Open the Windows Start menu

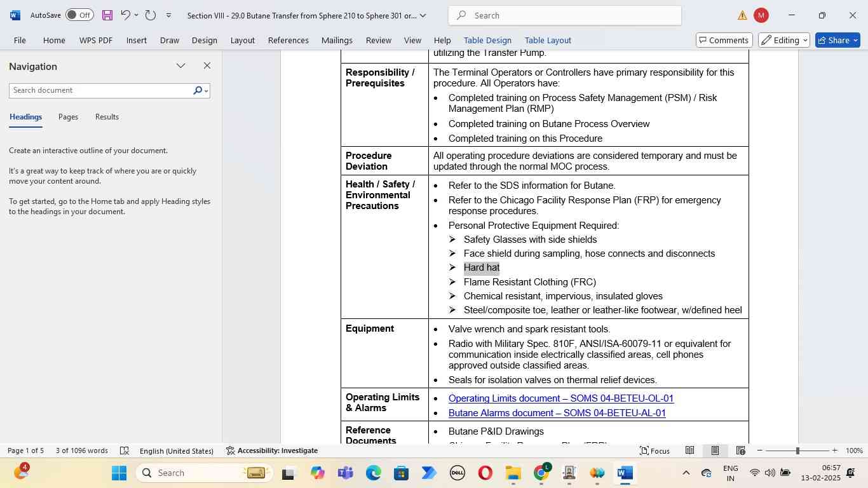119,473
